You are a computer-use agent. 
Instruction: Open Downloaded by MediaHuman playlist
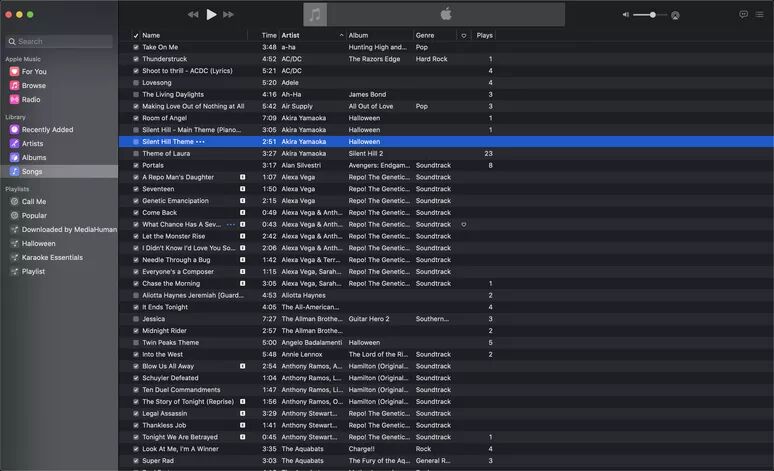click(69, 230)
